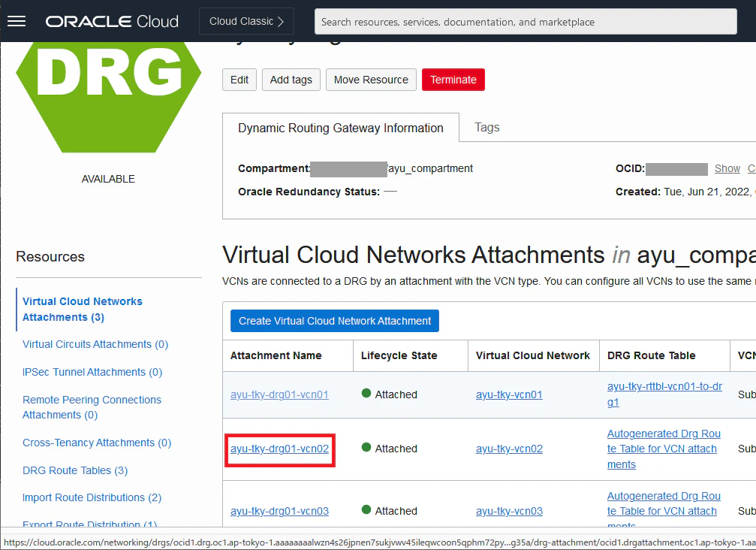Open network ayu-tky-vcn01 link
This screenshot has width=756, height=550.
[509, 394]
